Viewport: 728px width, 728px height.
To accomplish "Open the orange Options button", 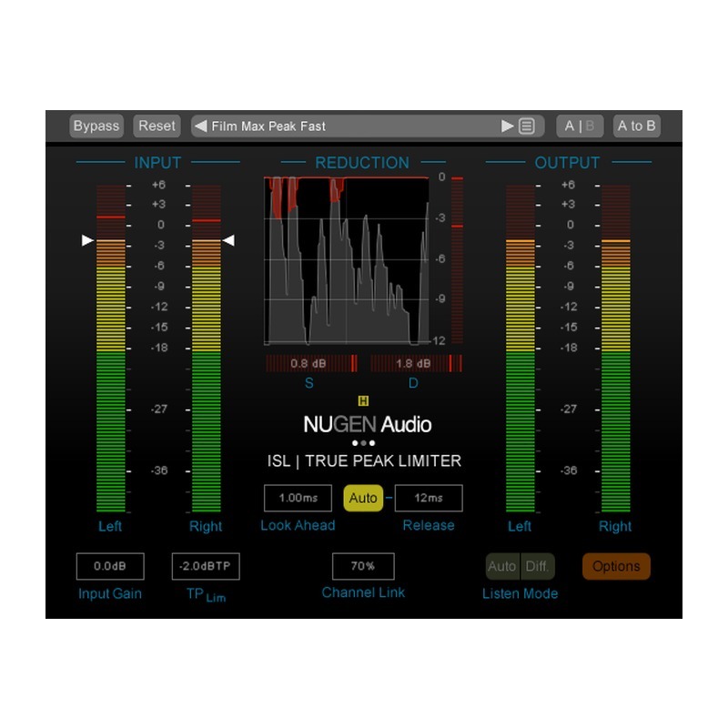I will [x=616, y=566].
